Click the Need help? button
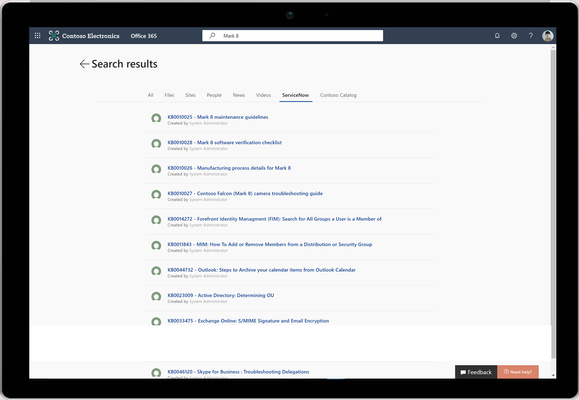Viewport: 579px width, 400px height. 518,372
